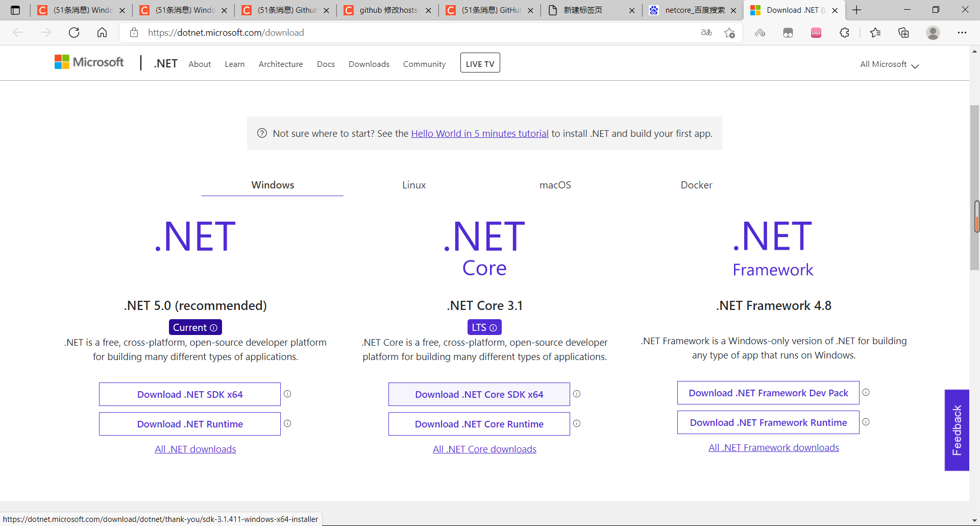Click info icon next to .NET Runtime
980x526 pixels.
tap(287, 423)
